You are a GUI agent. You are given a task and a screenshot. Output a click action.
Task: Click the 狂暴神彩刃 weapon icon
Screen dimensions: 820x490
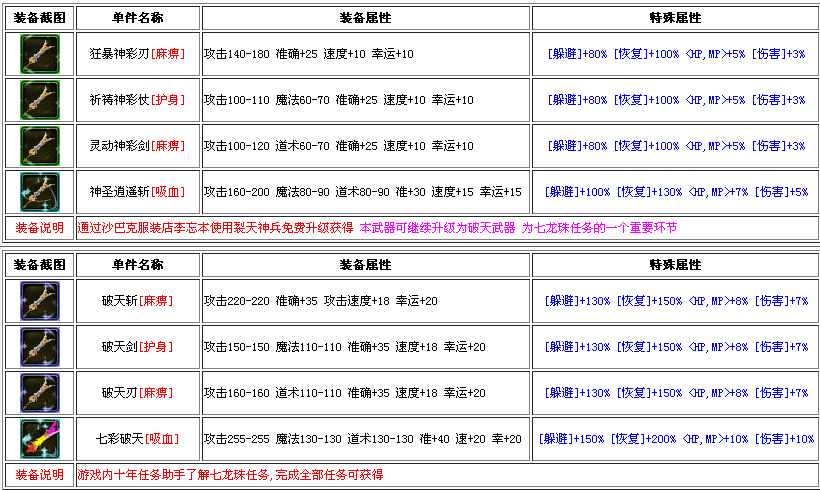[x=39, y=54]
